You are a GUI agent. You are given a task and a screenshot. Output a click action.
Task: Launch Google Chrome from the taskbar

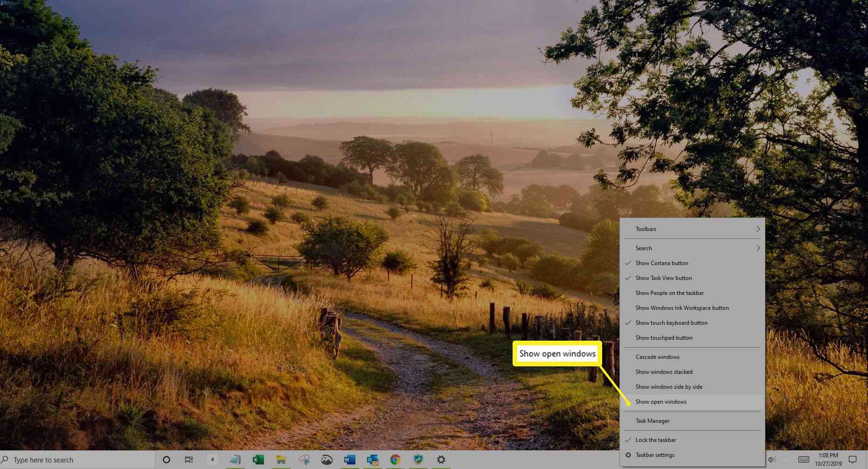coord(395,460)
